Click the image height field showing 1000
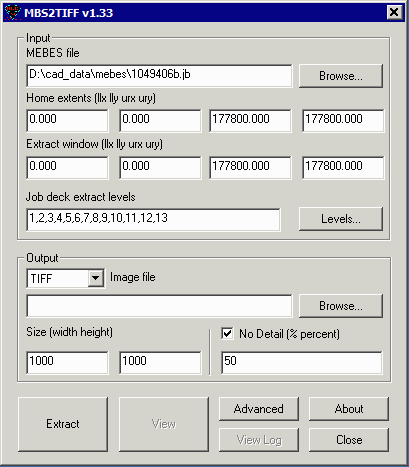Screen dimensions: 409x467 (160, 362)
